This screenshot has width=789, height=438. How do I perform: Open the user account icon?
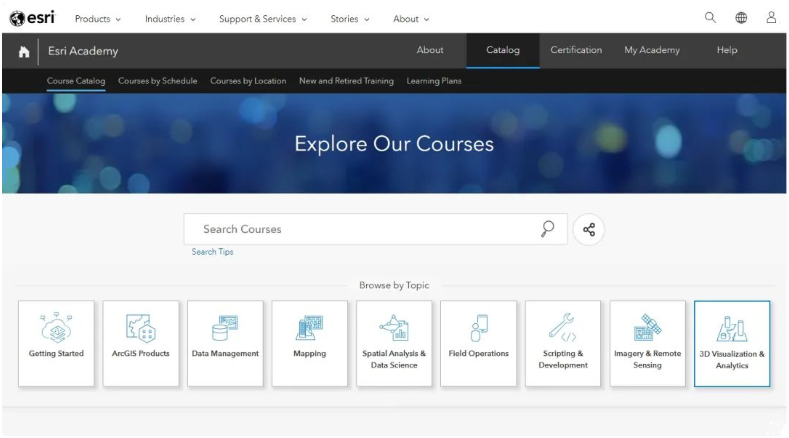(771, 18)
